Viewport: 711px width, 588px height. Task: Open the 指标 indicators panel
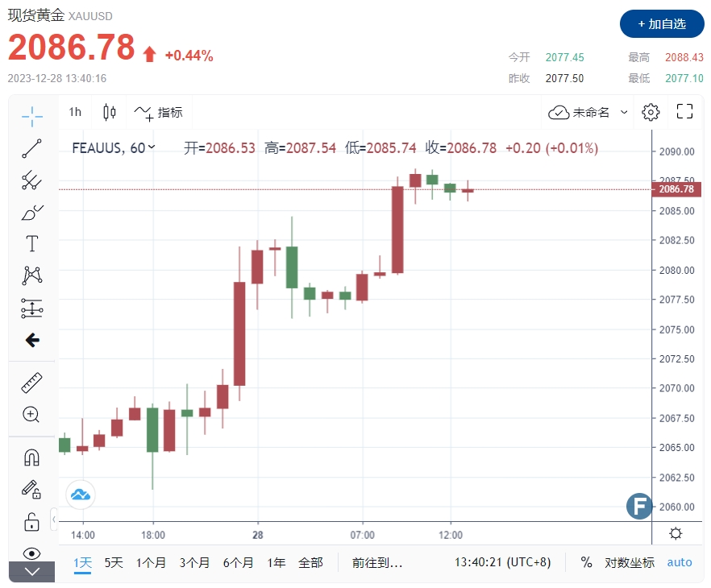[x=160, y=113]
